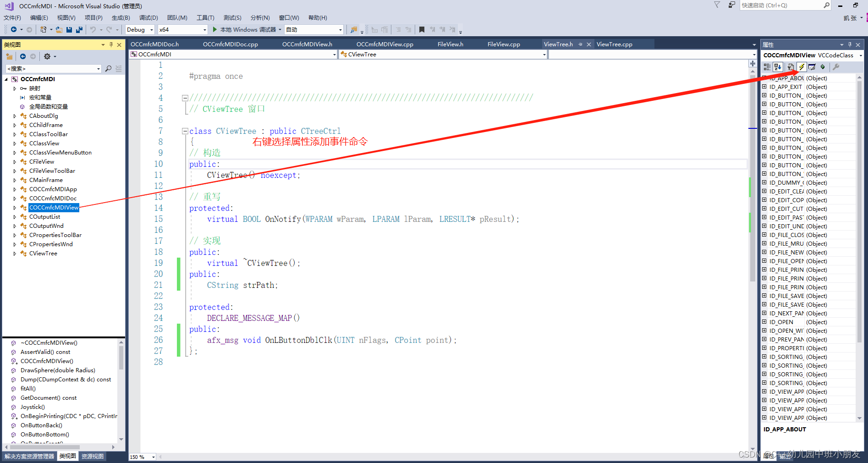Open the Messages icon in Properties panel
The height and width of the screenshot is (463, 868).
point(812,67)
